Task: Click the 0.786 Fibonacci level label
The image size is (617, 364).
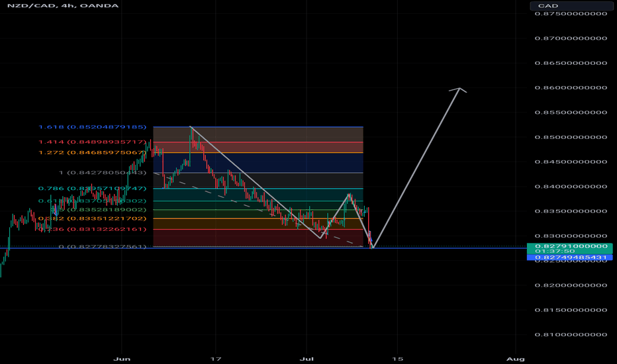Action: (x=93, y=189)
